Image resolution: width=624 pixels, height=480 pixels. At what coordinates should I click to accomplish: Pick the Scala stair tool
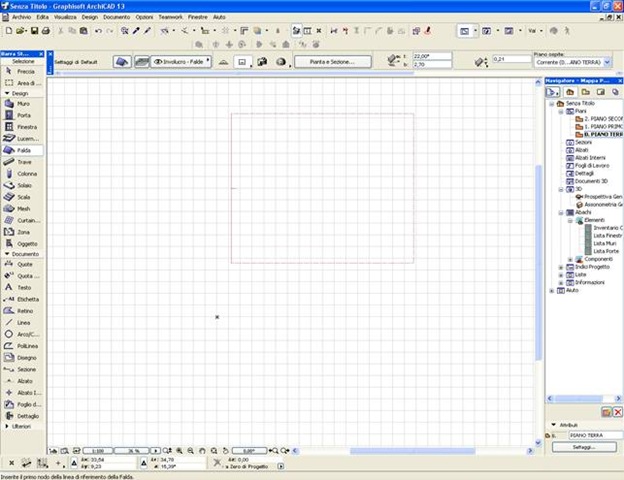(x=23, y=197)
